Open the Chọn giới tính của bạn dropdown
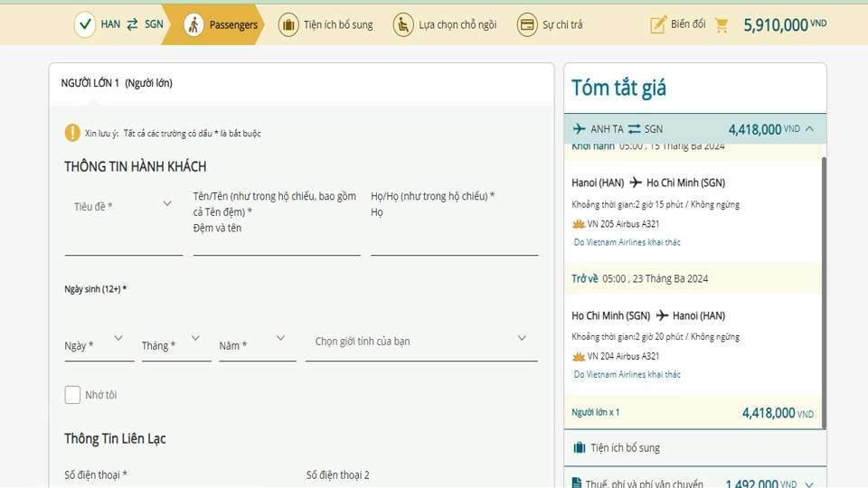 pyautogui.click(x=421, y=342)
